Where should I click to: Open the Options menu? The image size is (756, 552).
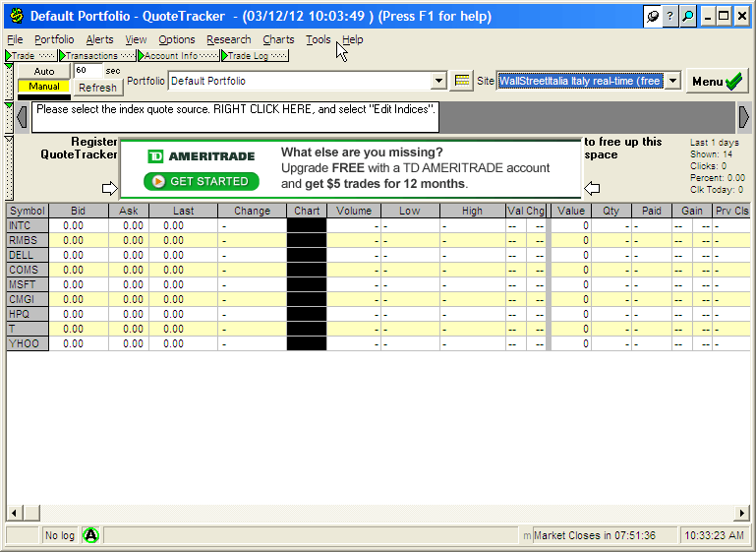click(176, 39)
